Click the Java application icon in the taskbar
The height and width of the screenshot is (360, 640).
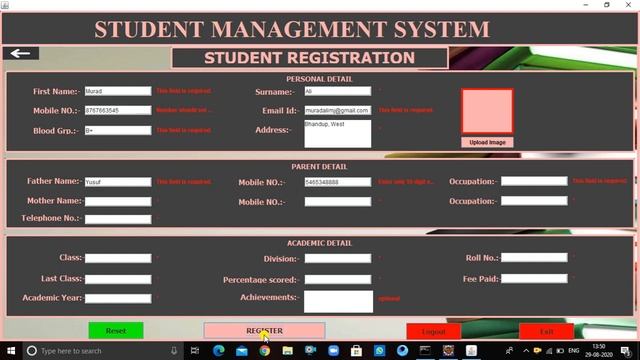pos(471,351)
